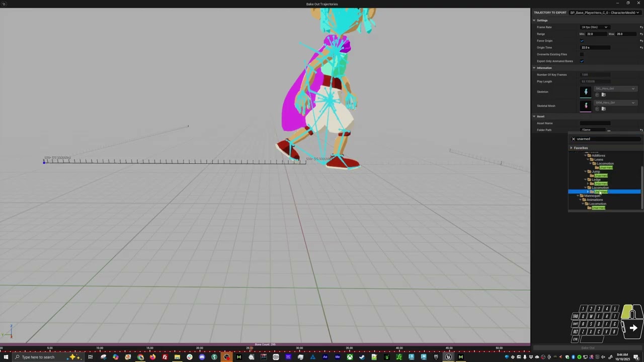This screenshot has height=362, width=644.
Task: Open Folder Path ellipsis browse button
Action: pyautogui.click(x=609, y=130)
